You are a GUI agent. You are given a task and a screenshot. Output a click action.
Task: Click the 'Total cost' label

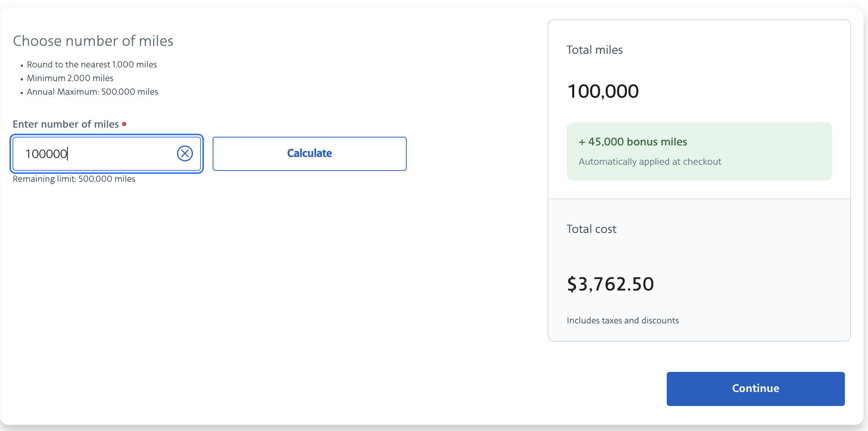591,229
